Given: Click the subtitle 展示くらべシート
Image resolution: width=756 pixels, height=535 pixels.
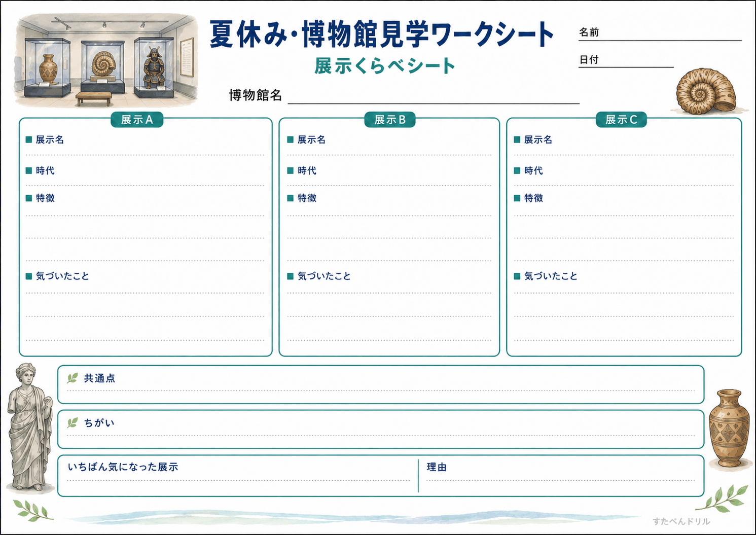Looking at the screenshot, I should coord(384,66).
